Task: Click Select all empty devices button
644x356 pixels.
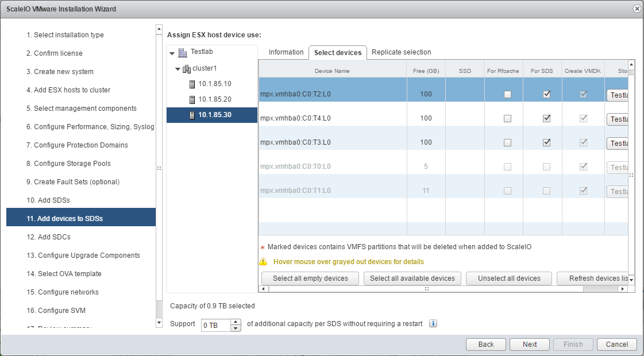Action: pos(310,278)
